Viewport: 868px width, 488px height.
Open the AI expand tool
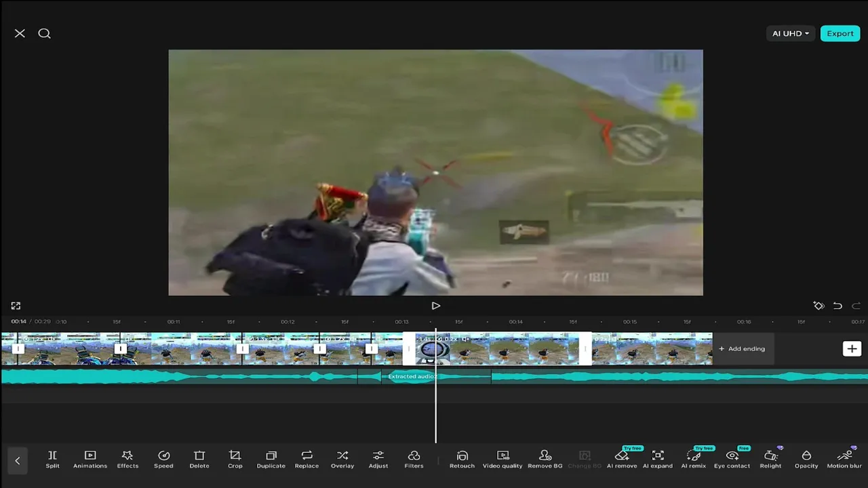(658, 459)
